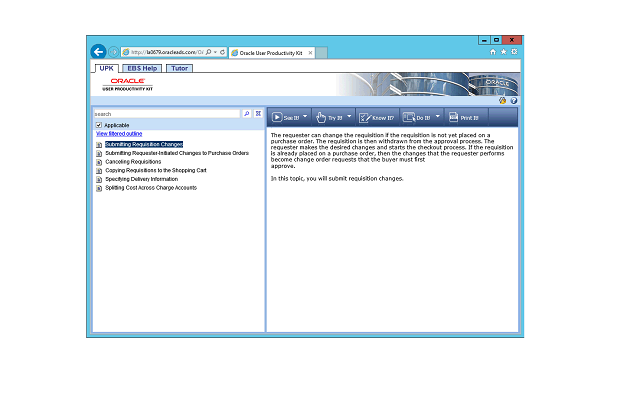Click the View filtered outline link
This screenshot has width=640, height=405.
point(119,133)
